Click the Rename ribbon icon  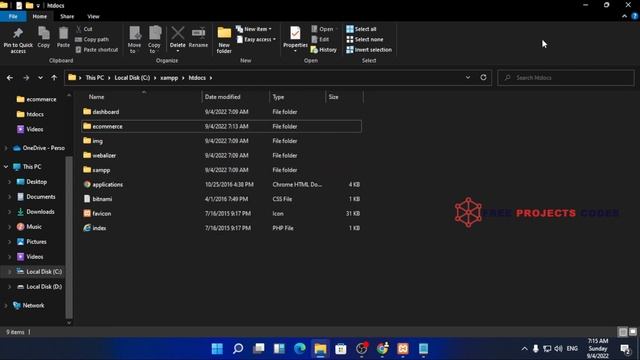pos(198,38)
